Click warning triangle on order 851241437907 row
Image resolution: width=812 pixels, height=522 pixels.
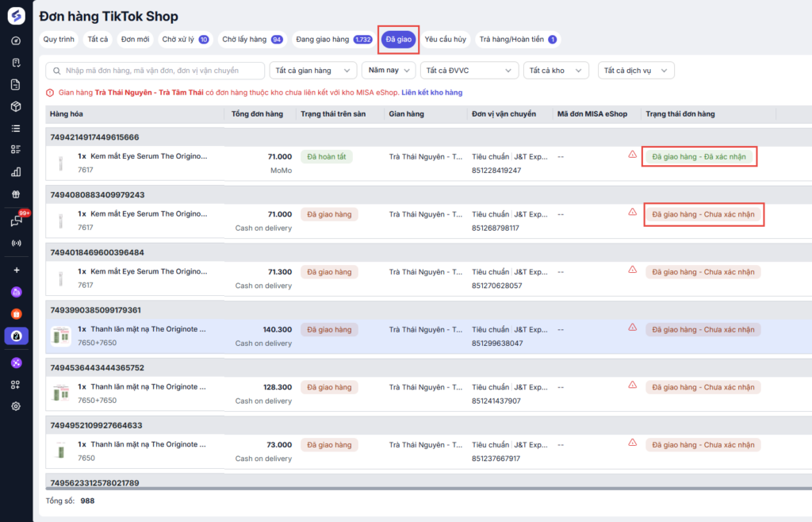(632, 385)
